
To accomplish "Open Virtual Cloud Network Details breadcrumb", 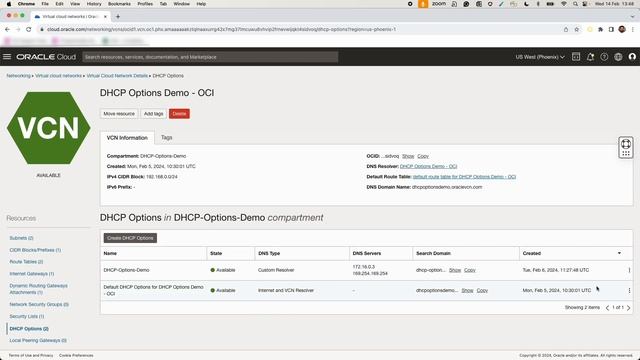I will tap(117, 76).
